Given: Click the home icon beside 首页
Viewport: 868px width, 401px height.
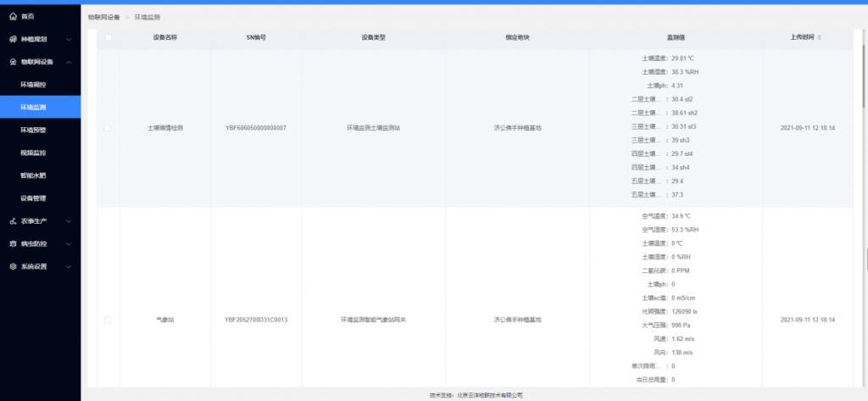Looking at the screenshot, I should pyautogui.click(x=14, y=17).
